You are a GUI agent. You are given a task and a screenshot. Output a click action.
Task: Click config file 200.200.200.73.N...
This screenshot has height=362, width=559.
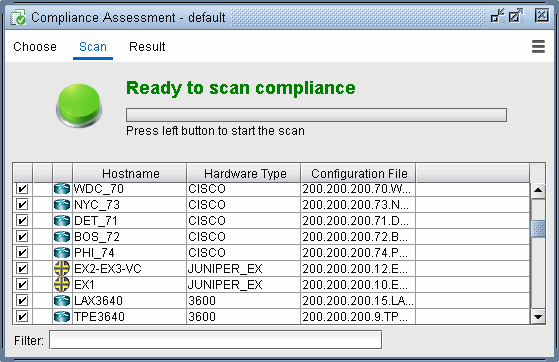(x=355, y=205)
